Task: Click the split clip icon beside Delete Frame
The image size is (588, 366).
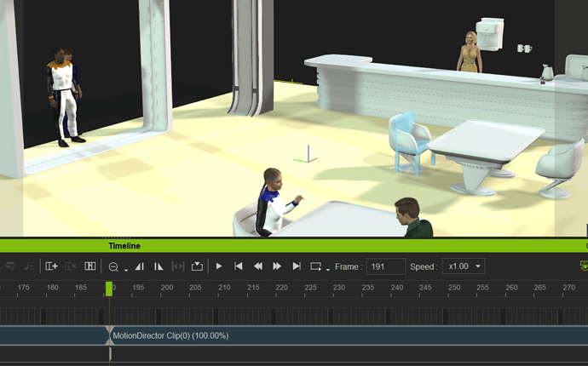Action: (x=90, y=266)
